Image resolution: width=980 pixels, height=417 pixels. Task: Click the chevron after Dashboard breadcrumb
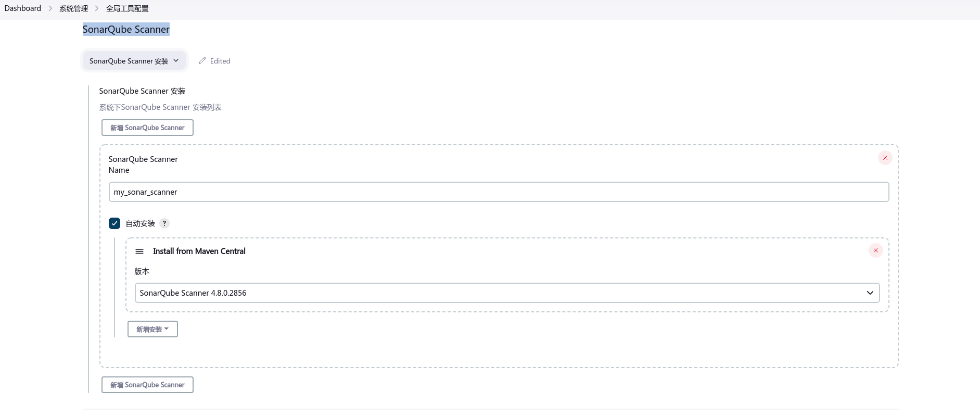point(50,9)
